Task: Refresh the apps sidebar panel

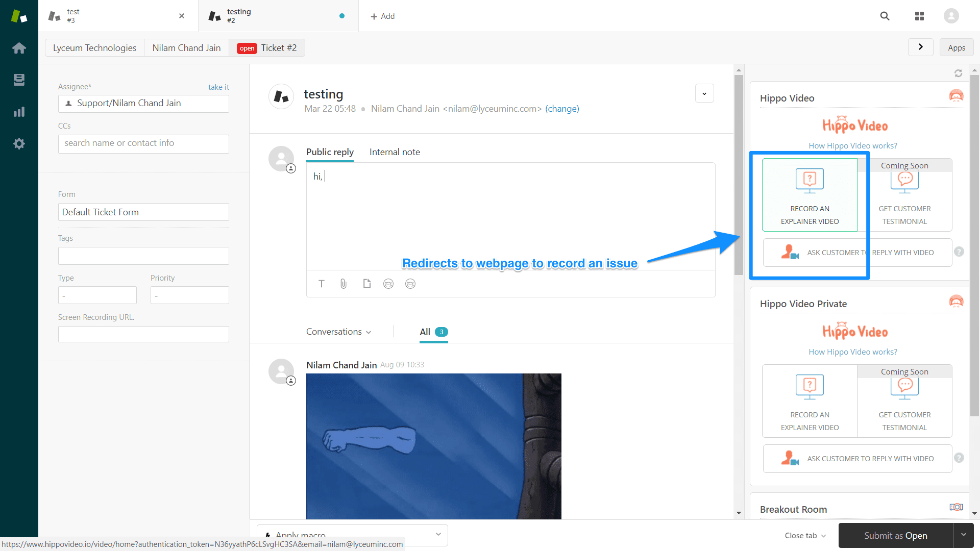Action: [x=958, y=73]
